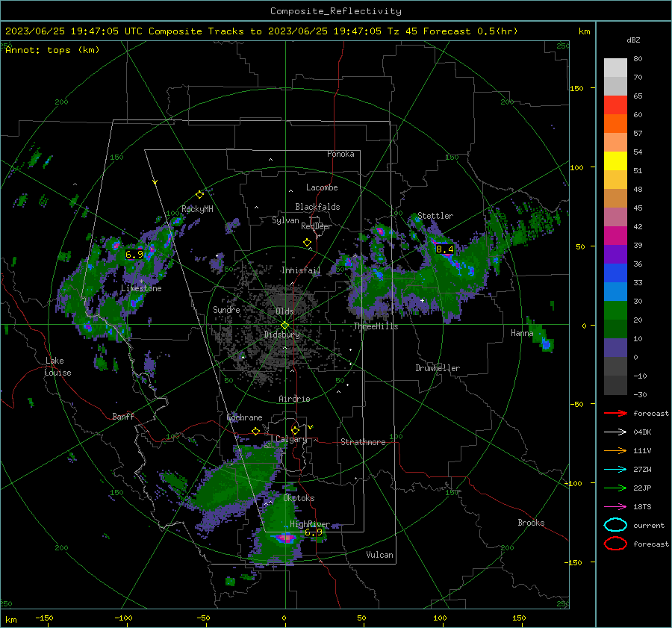Click the Sundre city label

pyautogui.click(x=226, y=310)
